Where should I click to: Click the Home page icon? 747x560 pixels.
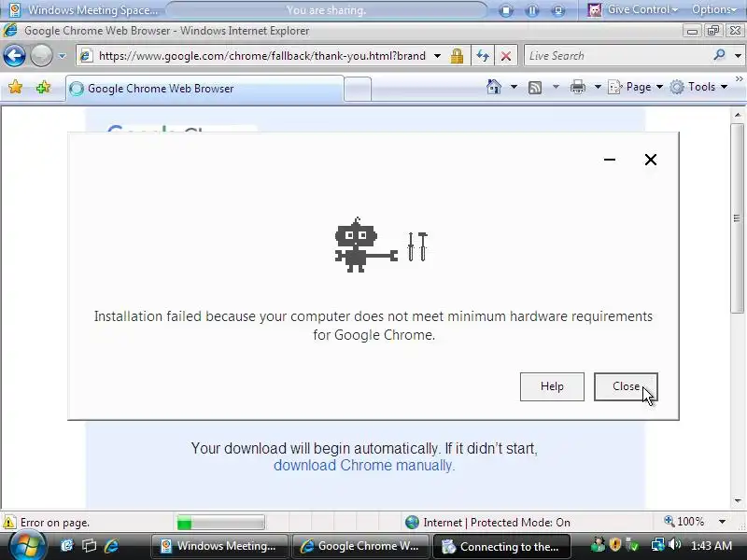[x=494, y=87]
